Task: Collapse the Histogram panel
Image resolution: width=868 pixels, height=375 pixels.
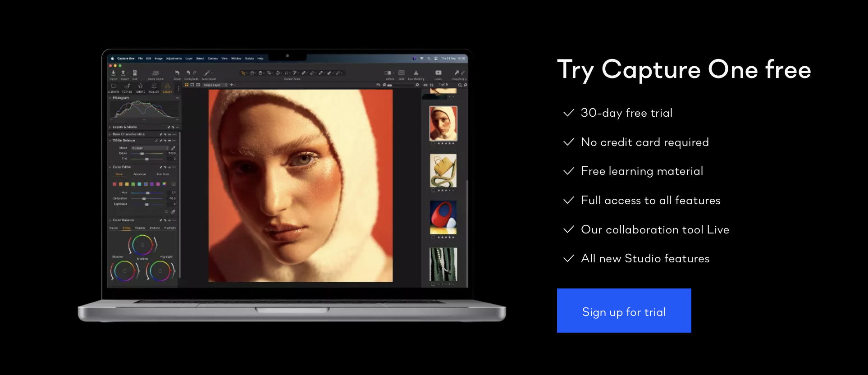Action: 110,98
